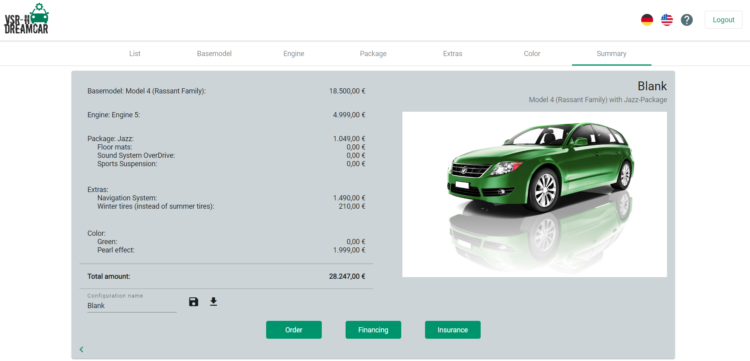This screenshot has width=750, height=361.
Task: Click the 'Sports Suspension:' item
Action: [127, 164]
